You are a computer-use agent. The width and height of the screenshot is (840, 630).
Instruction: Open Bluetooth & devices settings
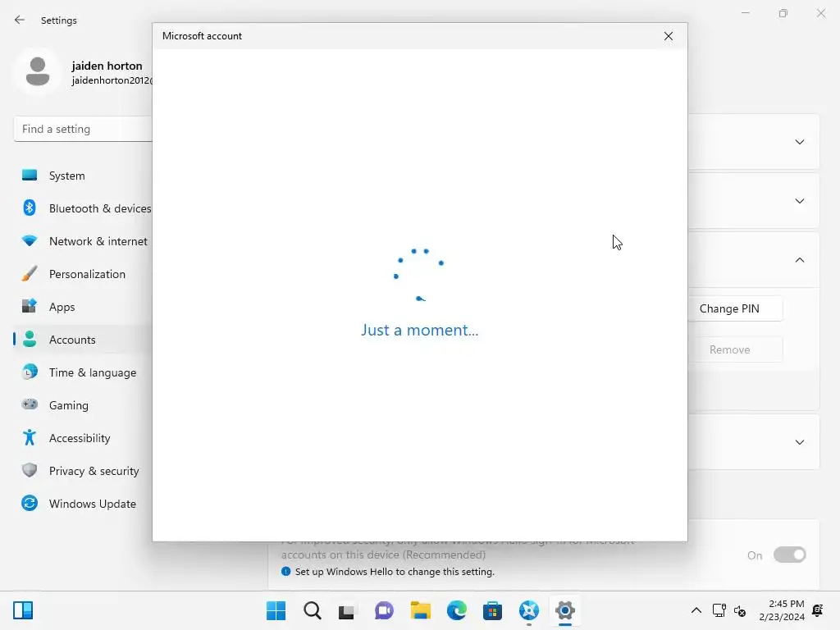[x=83, y=208]
